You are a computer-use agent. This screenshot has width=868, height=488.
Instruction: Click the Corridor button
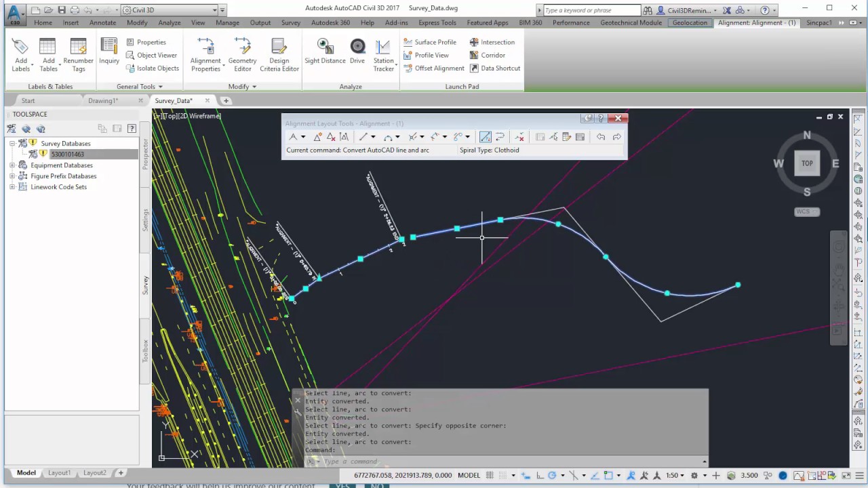coord(487,55)
